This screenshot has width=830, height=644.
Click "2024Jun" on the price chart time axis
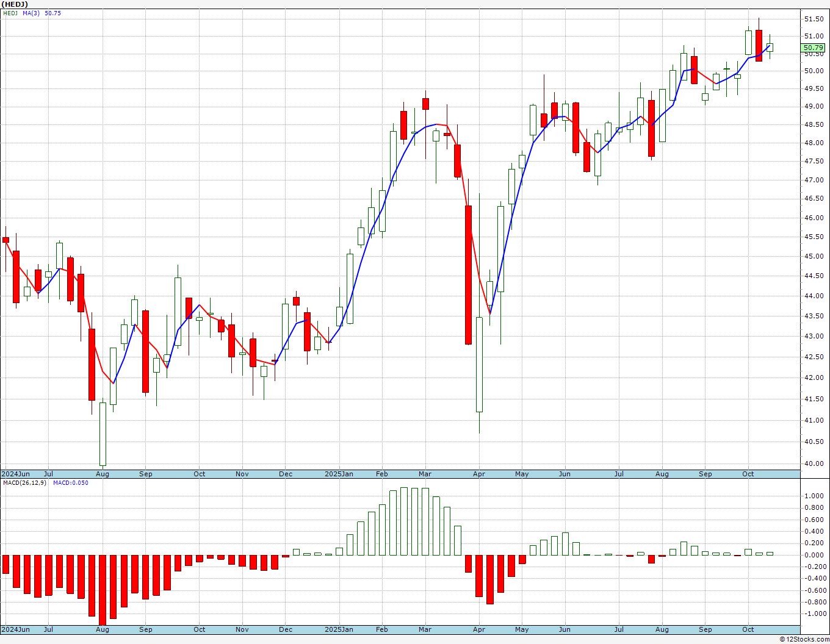tap(15, 474)
